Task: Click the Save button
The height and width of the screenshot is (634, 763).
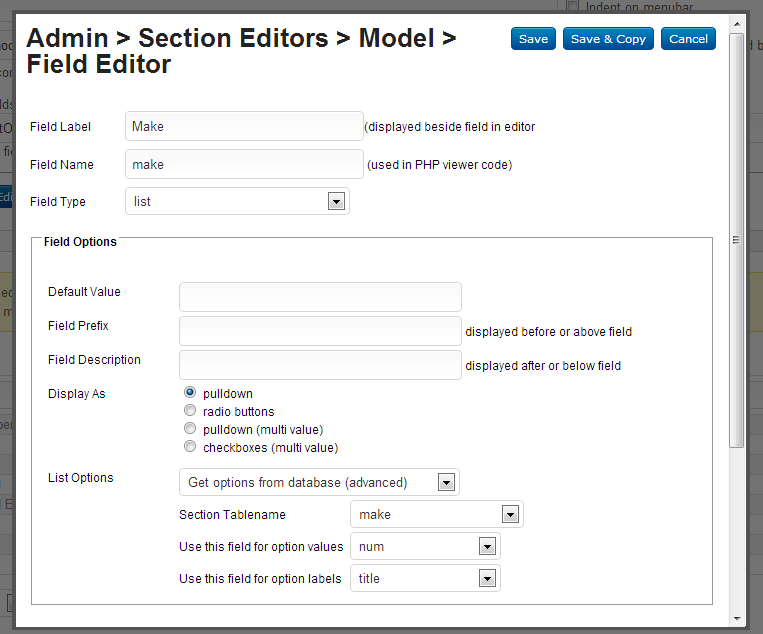Action: (533, 39)
